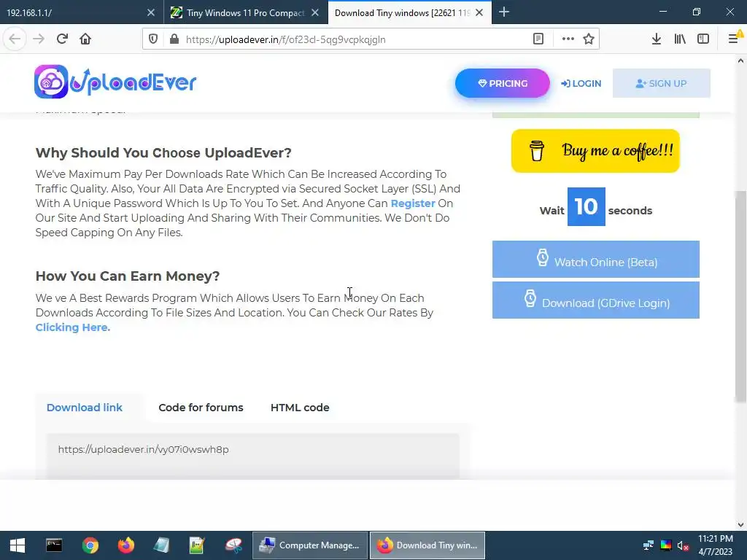Click the LOGIN link
747x560 pixels.
pos(581,83)
